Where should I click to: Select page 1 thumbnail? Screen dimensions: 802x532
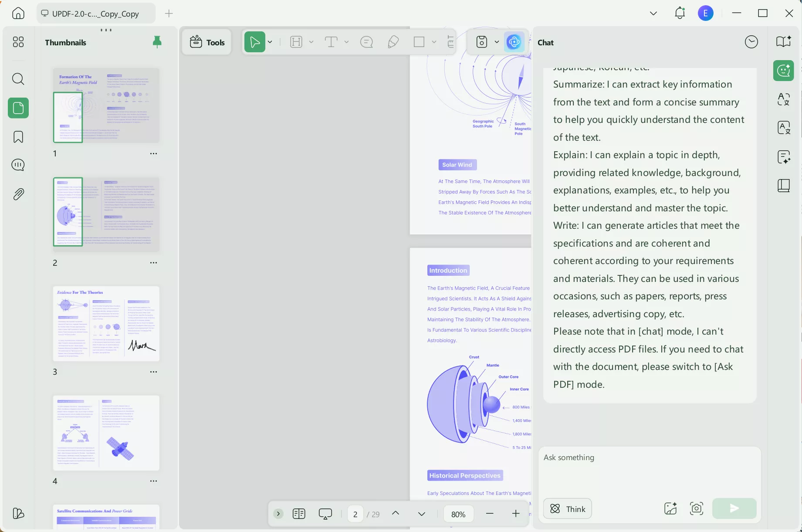point(106,105)
